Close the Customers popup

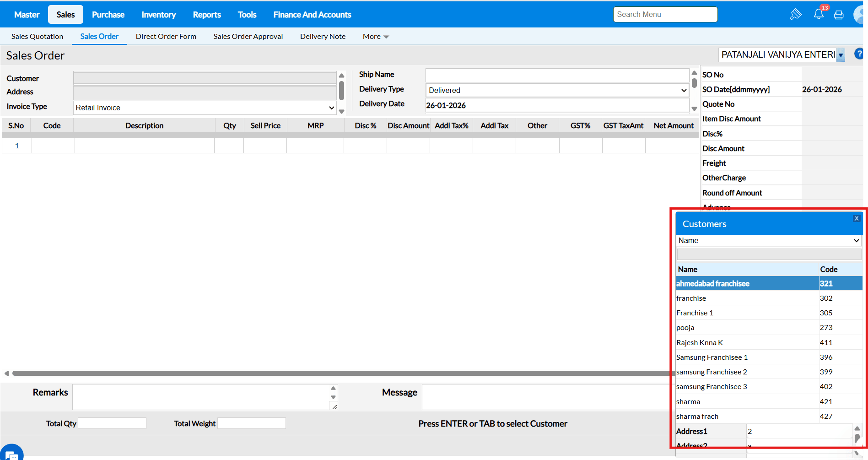(857, 218)
